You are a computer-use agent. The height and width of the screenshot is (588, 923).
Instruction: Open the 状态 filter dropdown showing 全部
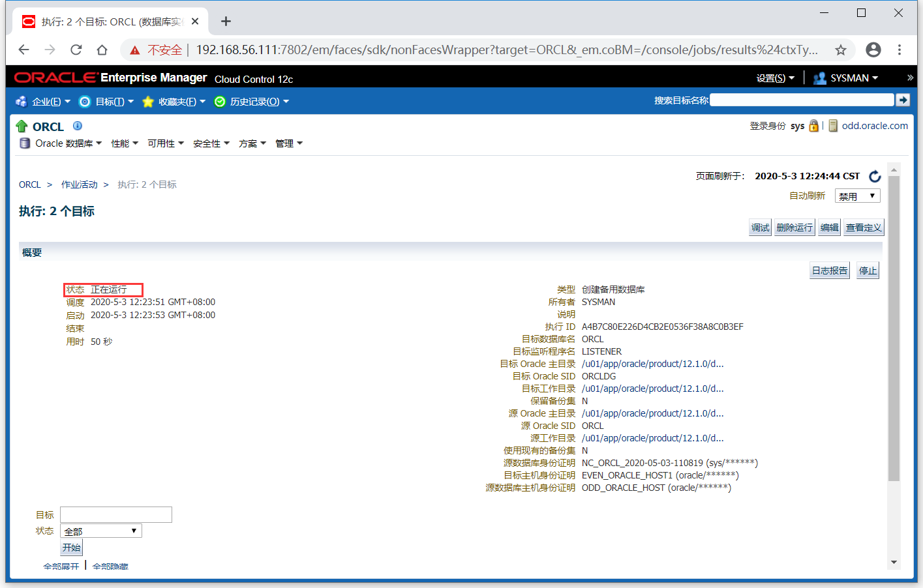pyautogui.click(x=101, y=531)
